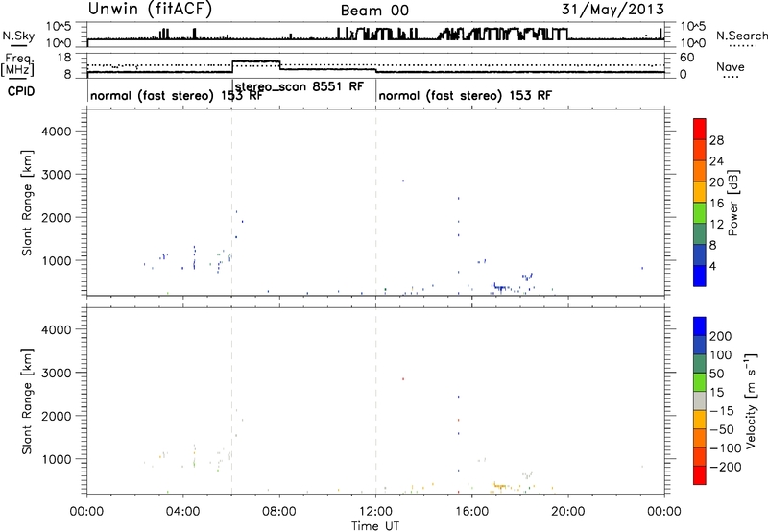Click the 'Beam 00' label

[x=374, y=11]
